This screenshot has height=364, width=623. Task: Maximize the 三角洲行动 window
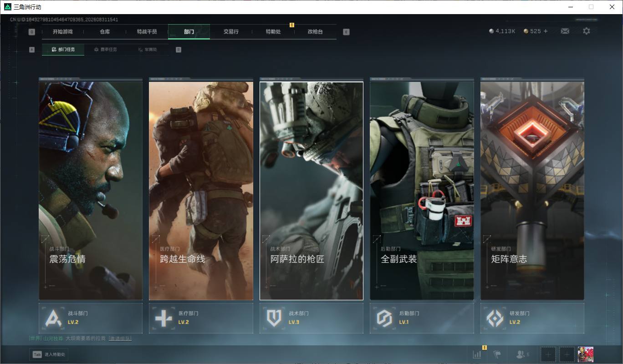point(591,7)
